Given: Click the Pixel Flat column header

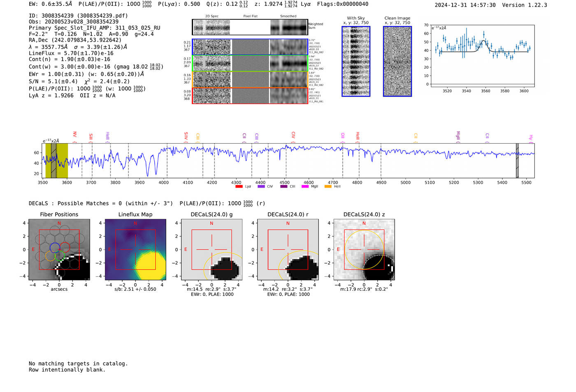Looking at the screenshot, I should coord(250,16).
